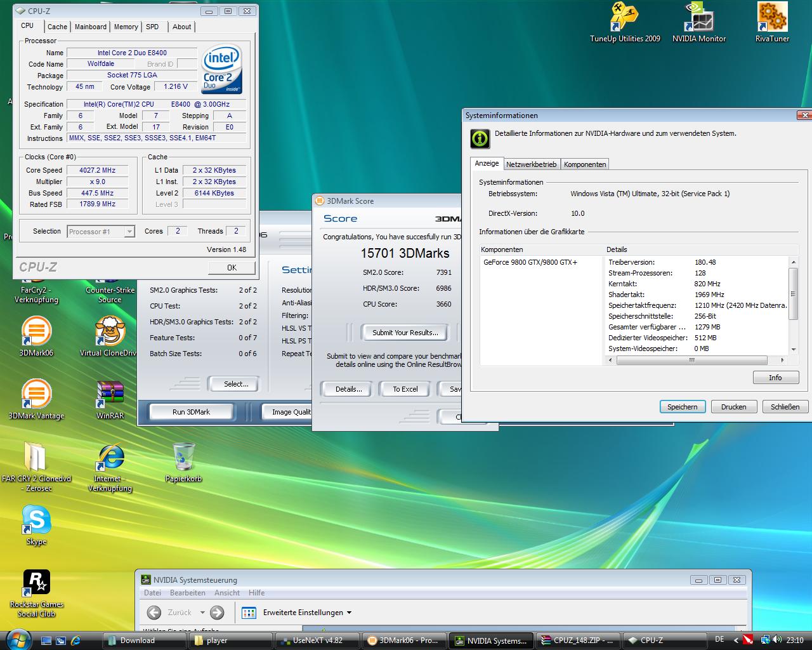Click the Internet Explorer quick launch icon
This screenshot has width=812, height=650.
click(75, 640)
